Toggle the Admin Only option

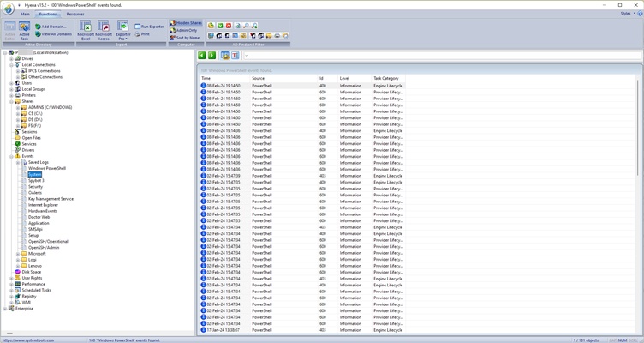(183, 30)
